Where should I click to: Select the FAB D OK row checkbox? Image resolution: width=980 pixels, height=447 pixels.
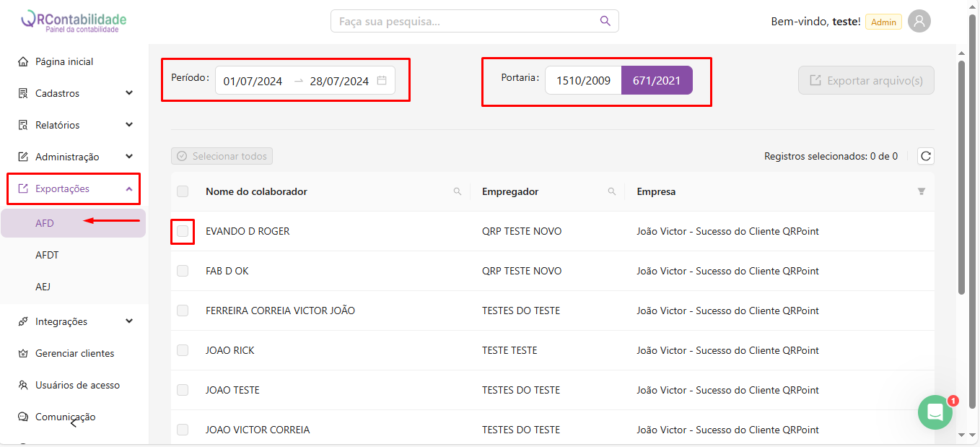(183, 271)
